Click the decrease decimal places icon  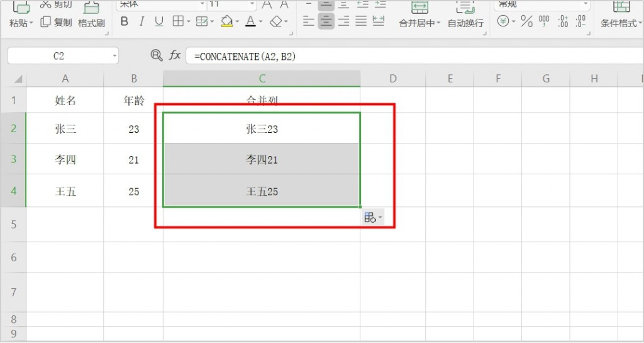tap(582, 21)
